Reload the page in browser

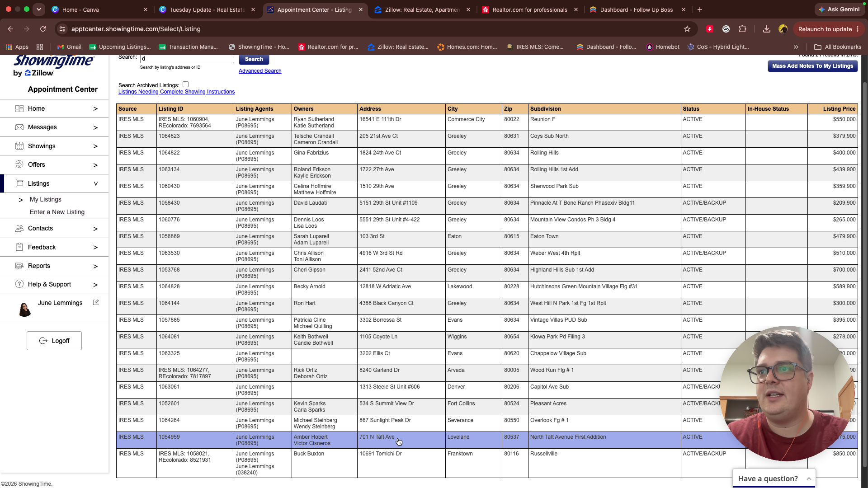coord(43,29)
